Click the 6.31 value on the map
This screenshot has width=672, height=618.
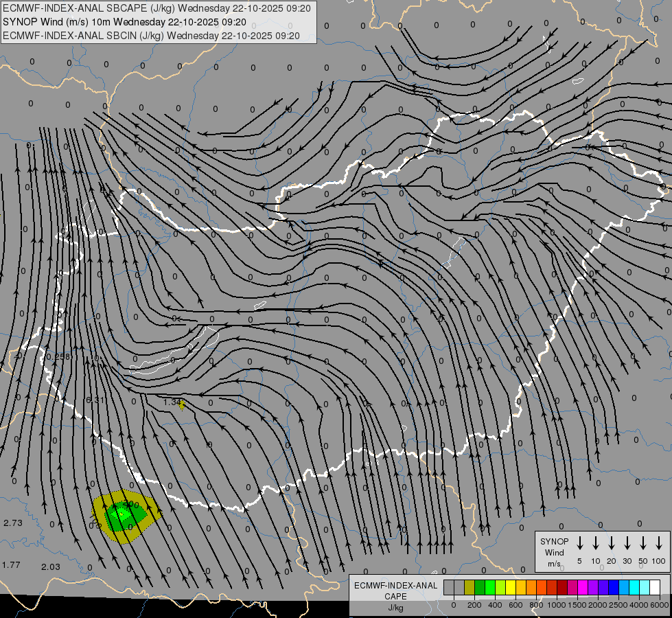[95, 400]
